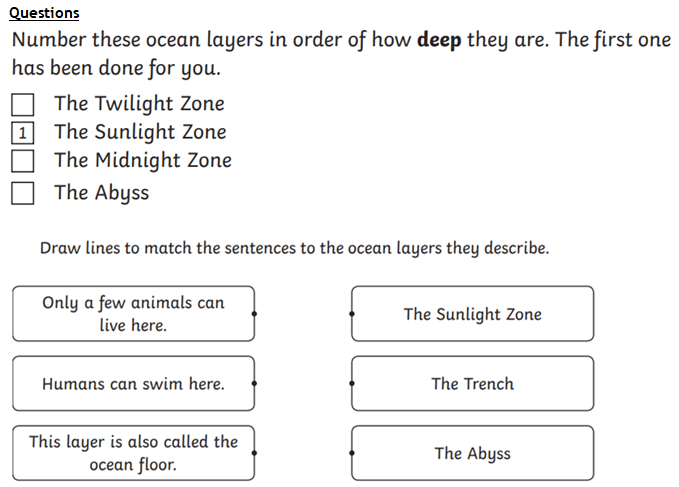Click connector dot left of The Trench
The image size is (679, 487).
pos(352,383)
